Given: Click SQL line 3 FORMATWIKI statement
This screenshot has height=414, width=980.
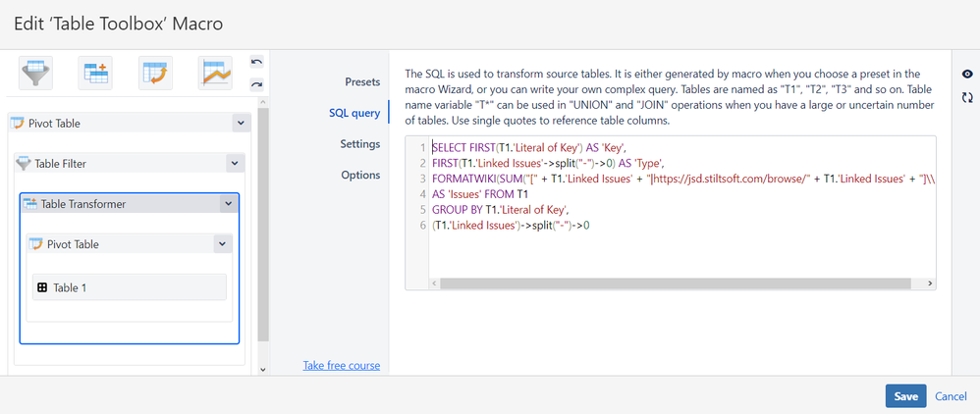Looking at the screenshot, I should [683, 180].
